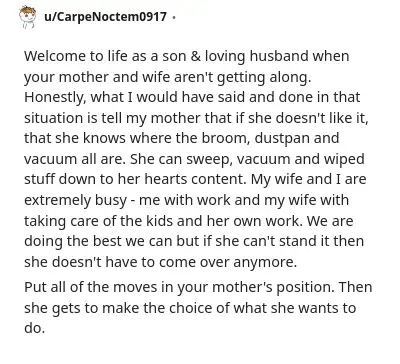This screenshot has width=400, height=364.
Task: Open the Reddit snoo avatar icon
Action: 27,16
